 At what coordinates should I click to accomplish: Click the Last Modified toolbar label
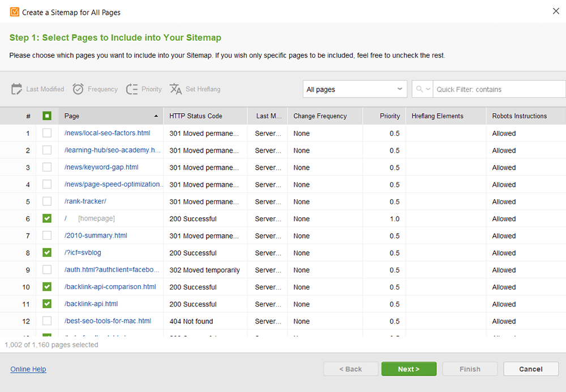[x=45, y=89]
